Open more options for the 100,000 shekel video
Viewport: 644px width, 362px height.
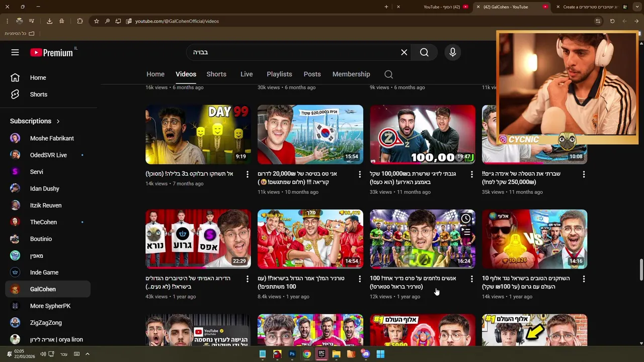[471, 174]
